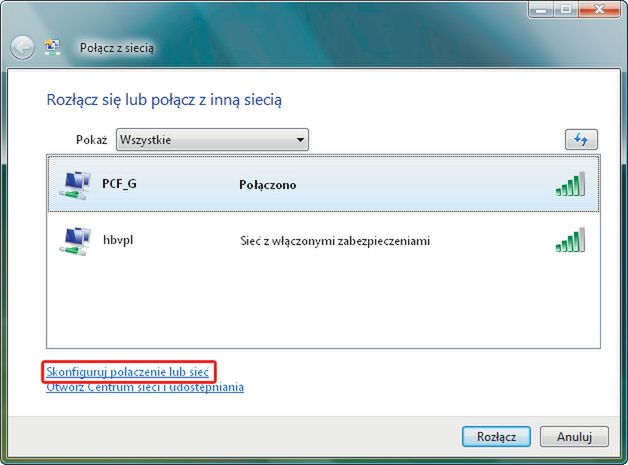Click the back arrow button

(22, 48)
